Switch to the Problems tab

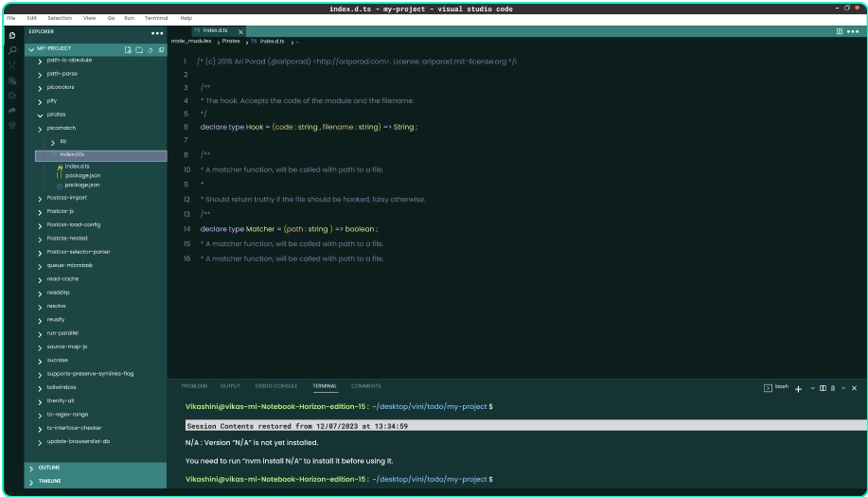[x=194, y=385]
